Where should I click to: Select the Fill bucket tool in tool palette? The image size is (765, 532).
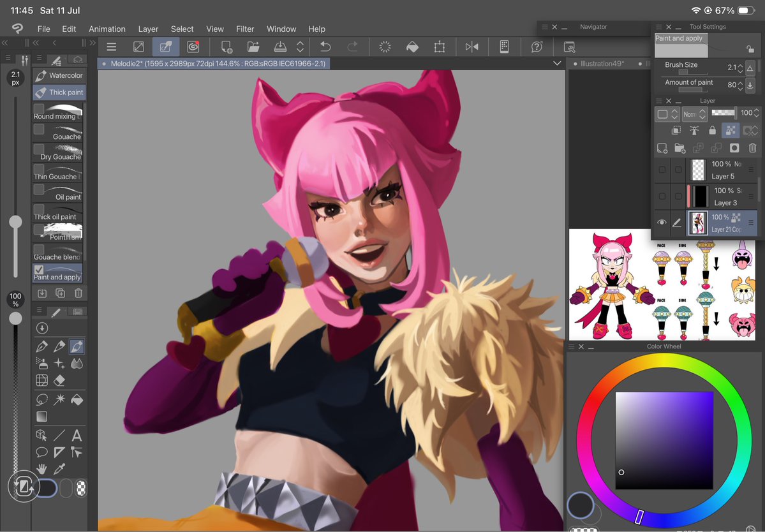(x=77, y=400)
